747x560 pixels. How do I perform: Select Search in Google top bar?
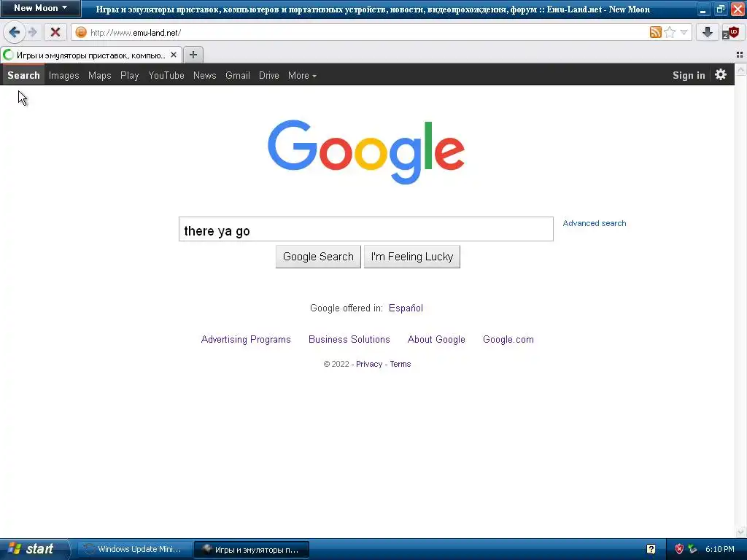coord(23,75)
